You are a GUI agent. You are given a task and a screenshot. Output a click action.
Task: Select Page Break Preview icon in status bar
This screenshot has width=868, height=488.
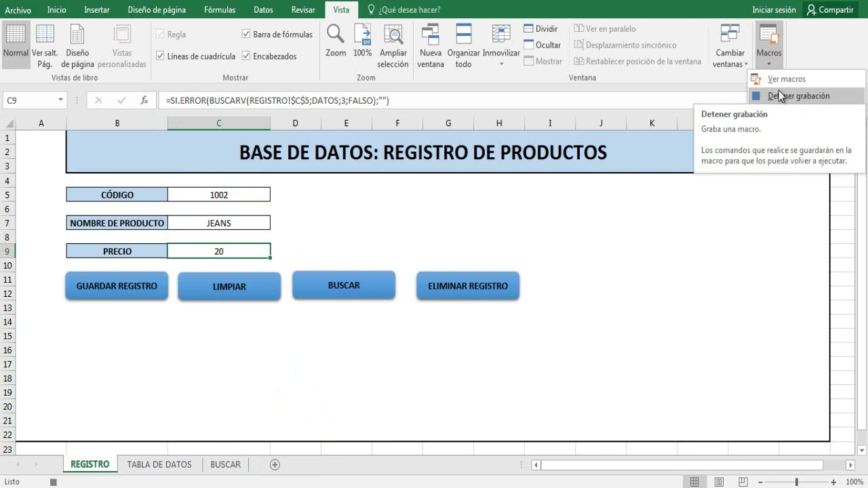743,482
